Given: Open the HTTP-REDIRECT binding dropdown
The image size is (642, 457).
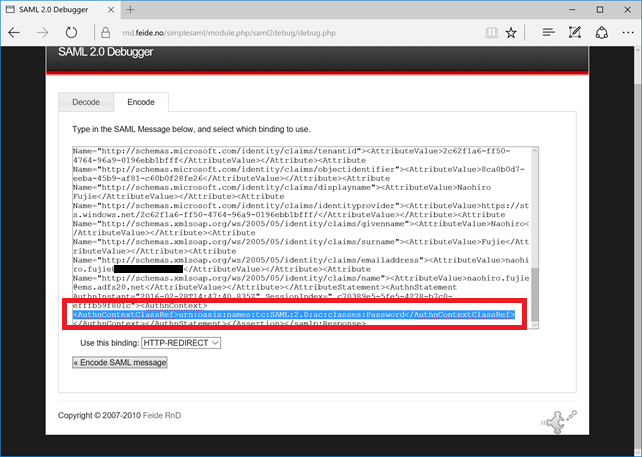Looking at the screenshot, I should 181,343.
